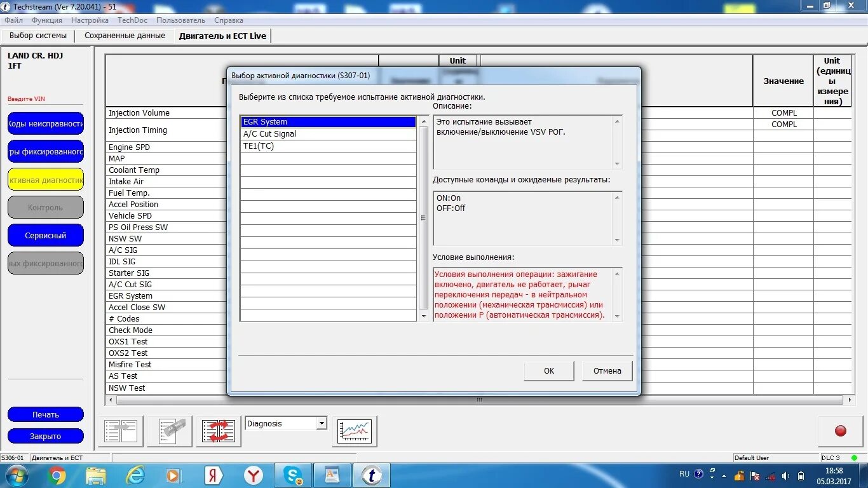Open Internet Explorer from the taskbar
Image resolution: width=868 pixels, height=488 pixels.
(135, 475)
